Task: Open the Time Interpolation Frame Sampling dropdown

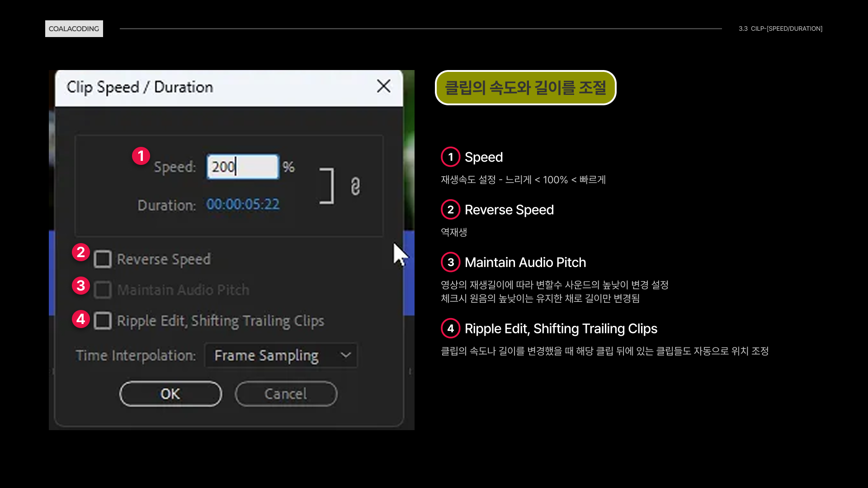Action: coord(280,356)
